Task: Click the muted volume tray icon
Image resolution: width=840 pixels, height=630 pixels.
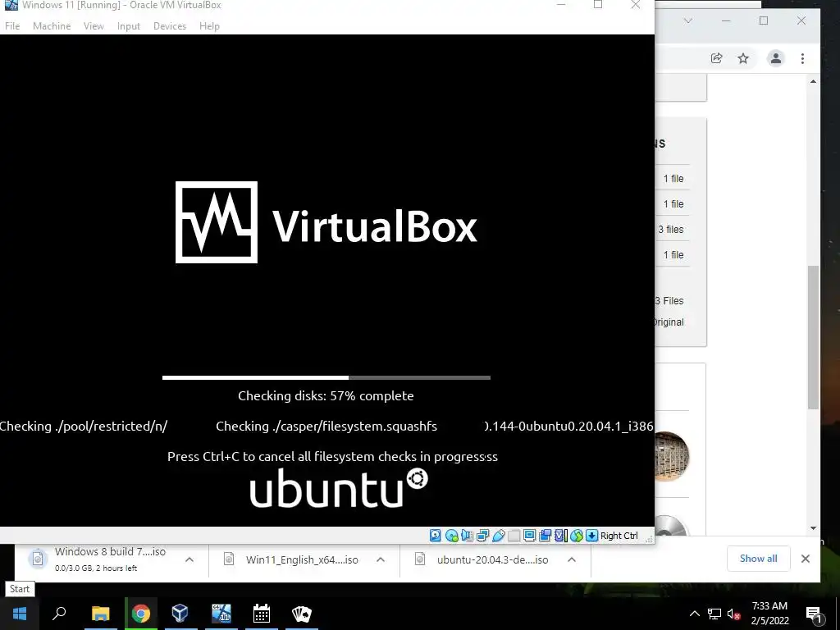Action: (x=733, y=614)
